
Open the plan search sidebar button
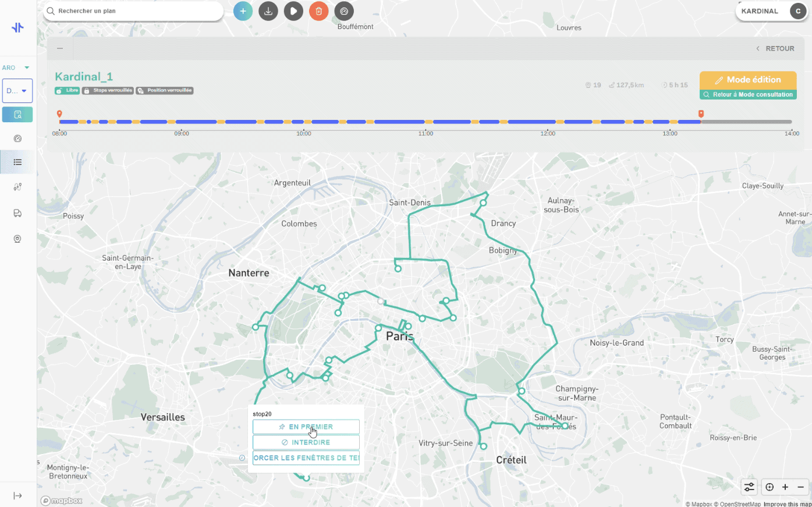pyautogui.click(x=17, y=115)
